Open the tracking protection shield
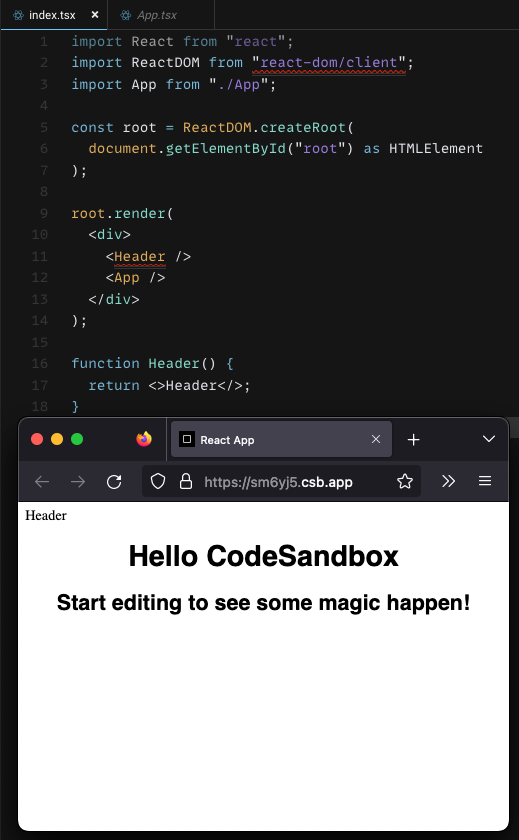Viewport: 519px width, 840px height. click(x=158, y=482)
